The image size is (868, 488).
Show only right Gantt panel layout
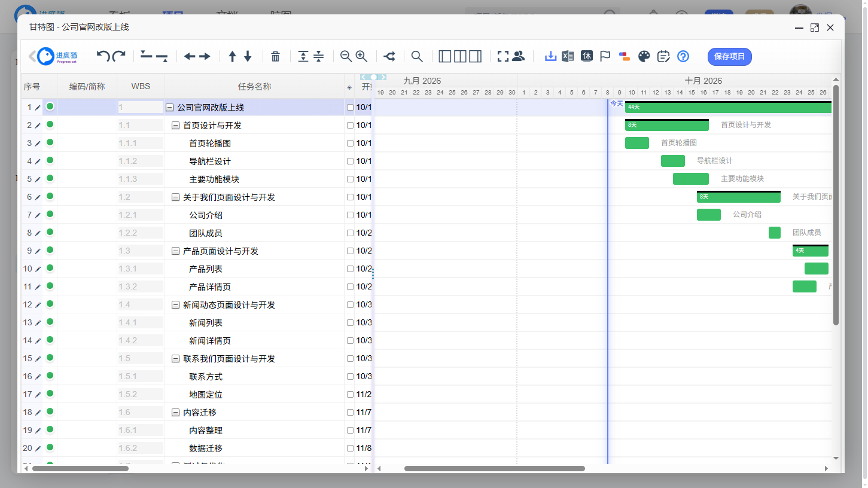[476, 56]
